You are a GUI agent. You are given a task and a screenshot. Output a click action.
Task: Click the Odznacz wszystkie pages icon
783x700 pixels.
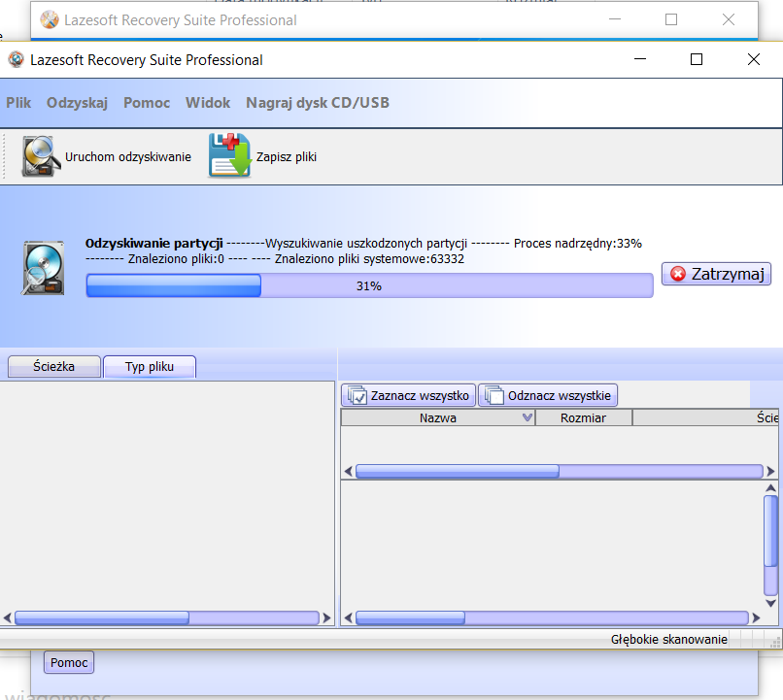pos(494,396)
